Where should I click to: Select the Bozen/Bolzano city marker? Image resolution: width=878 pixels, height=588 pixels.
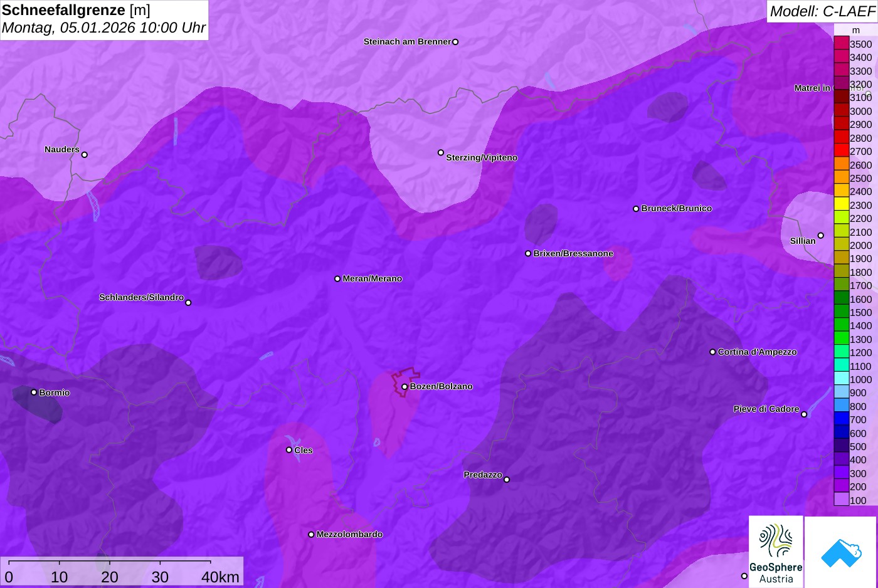click(405, 387)
